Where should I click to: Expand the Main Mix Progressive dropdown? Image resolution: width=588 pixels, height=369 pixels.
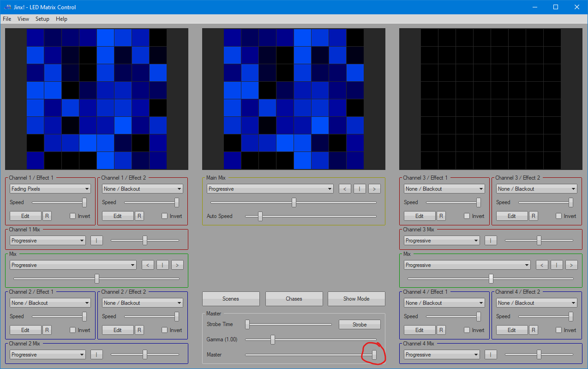click(x=270, y=189)
